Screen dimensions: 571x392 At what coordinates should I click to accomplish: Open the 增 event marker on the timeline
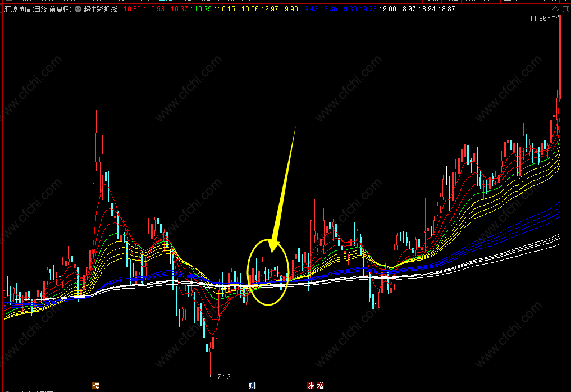[x=320, y=385]
